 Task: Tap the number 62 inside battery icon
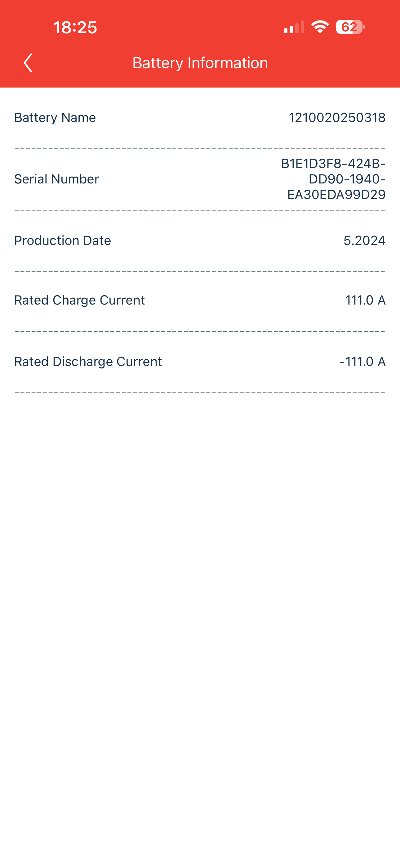349,27
